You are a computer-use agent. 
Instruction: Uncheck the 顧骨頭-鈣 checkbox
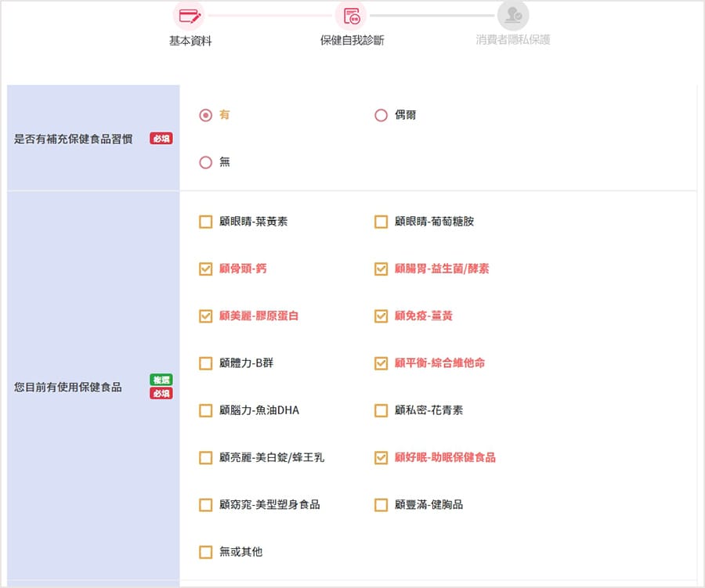pos(205,269)
